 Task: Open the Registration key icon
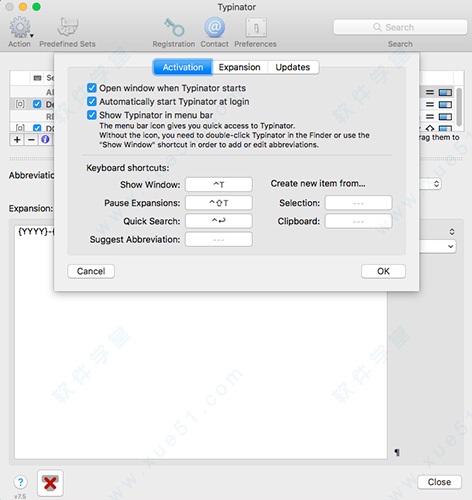tap(174, 27)
